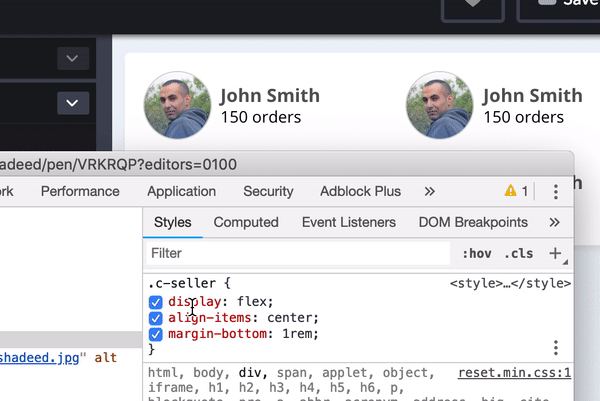The width and height of the screenshot is (600, 401).
Task: Click the plus icon to add a style rule
Action: (556, 254)
